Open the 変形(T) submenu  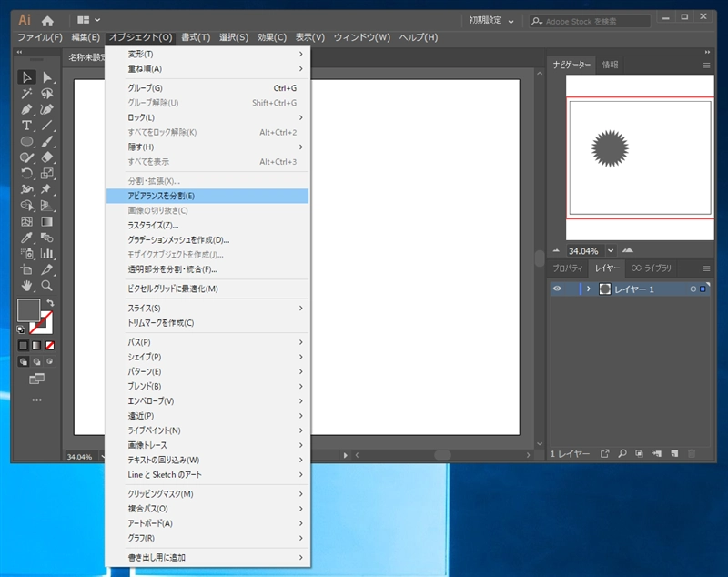pyautogui.click(x=207, y=54)
